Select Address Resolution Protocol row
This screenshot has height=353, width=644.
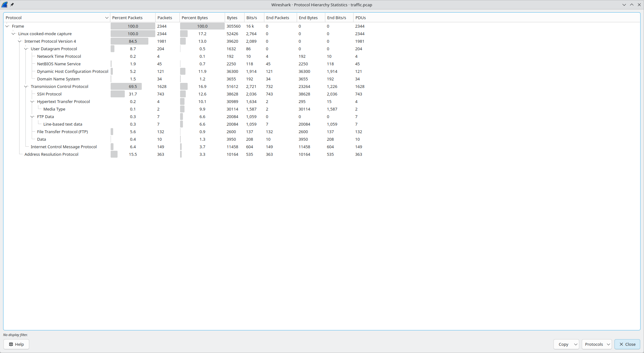(322, 154)
